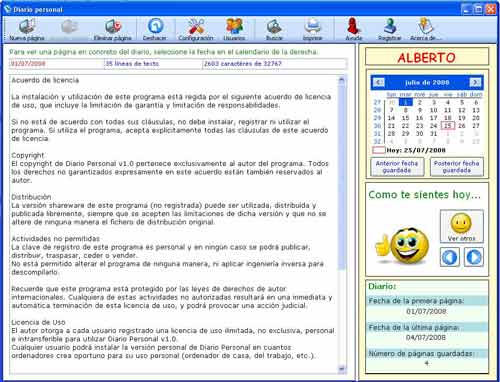
Task: Click the 'Distribución' heading in the text
Action: pyautogui.click(x=31, y=197)
